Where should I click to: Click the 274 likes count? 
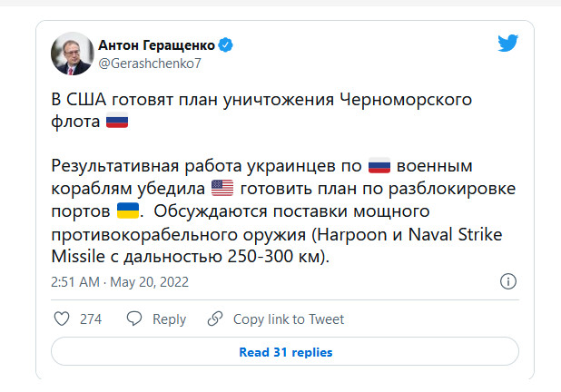pyautogui.click(x=90, y=318)
